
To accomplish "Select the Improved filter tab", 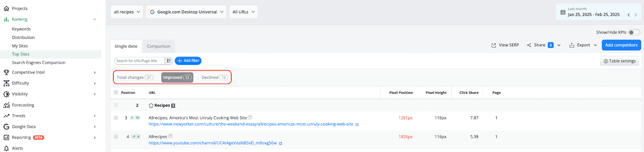I will pyautogui.click(x=177, y=77).
